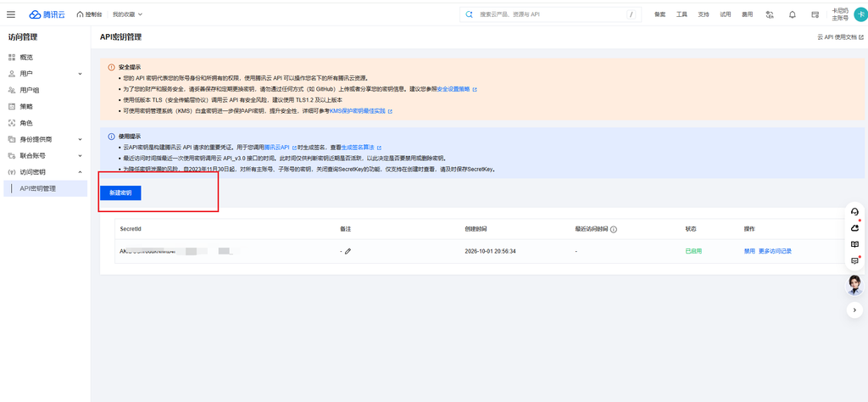Viewport: 868px width, 402px height.
Task: Click the 最近访问时间 info icon
Action: coord(614,229)
